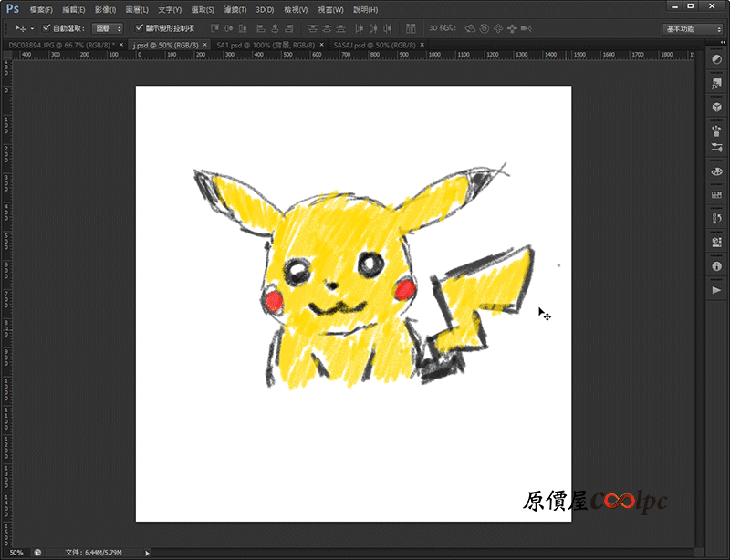This screenshot has width=730, height=560.
Task: Open the Swatches grid panel icon
Action: tap(716, 195)
